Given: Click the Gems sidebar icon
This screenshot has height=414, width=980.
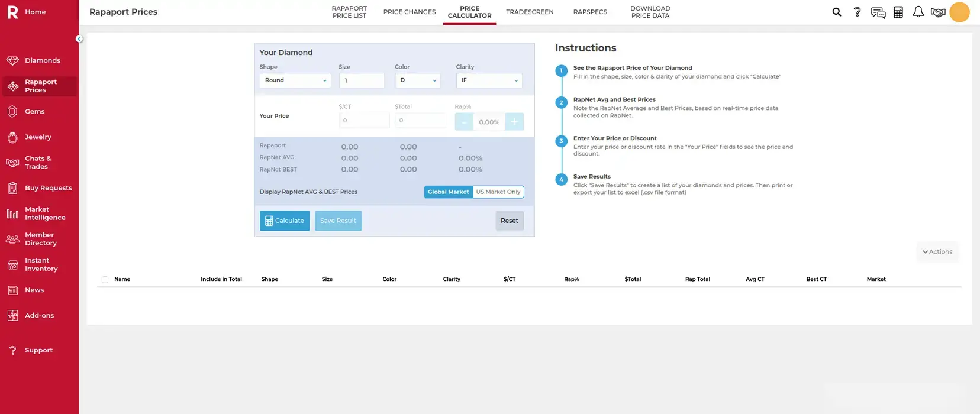Looking at the screenshot, I should pos(12,111).
